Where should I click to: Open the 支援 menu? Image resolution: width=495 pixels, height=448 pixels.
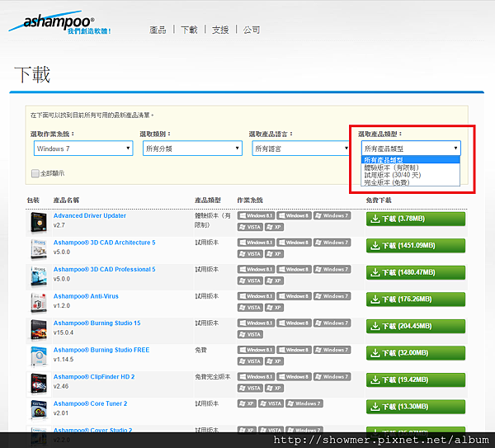(220, 30)
